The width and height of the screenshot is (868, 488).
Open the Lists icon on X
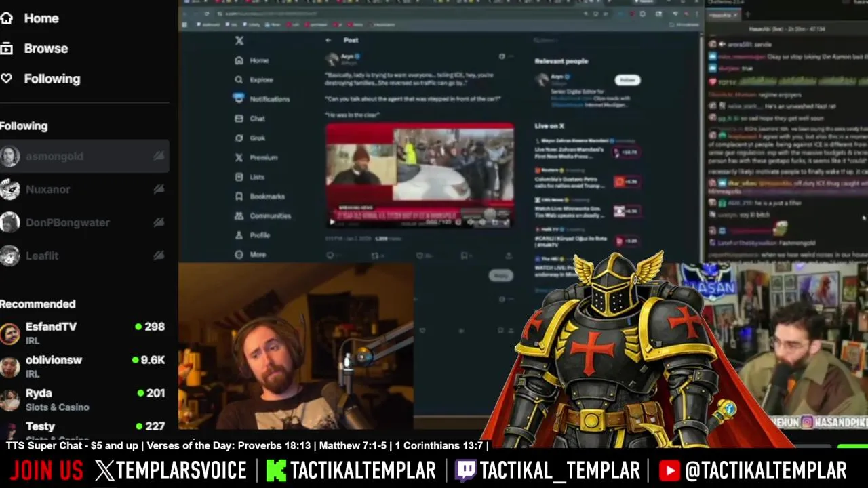click(x=239, y=177)
